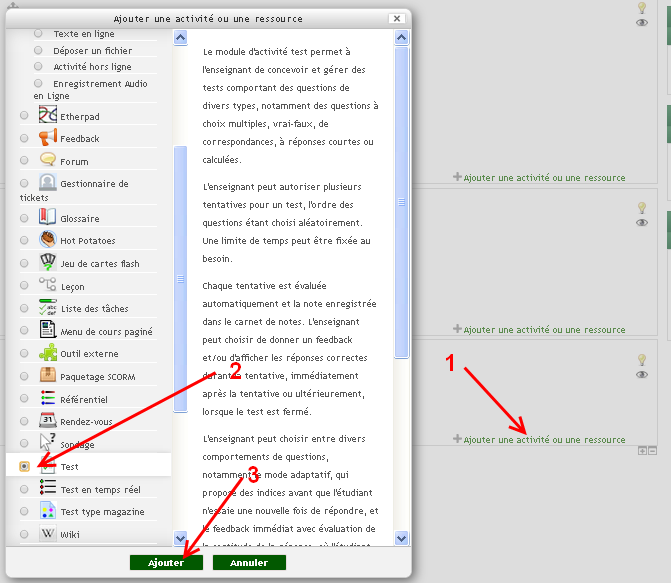Select the Etherpad radio button
Screen dimensions: 671x583
24,115
